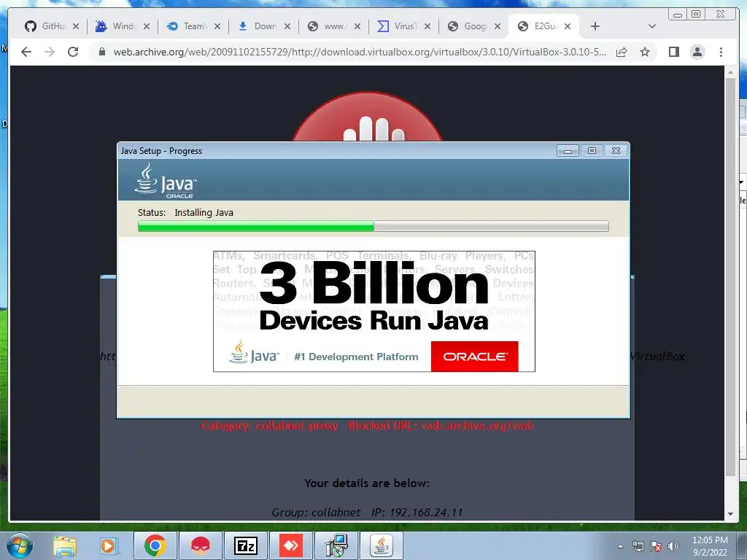
Task: Minimize the Chrome browser window
Action: click(x=678, y=15)
